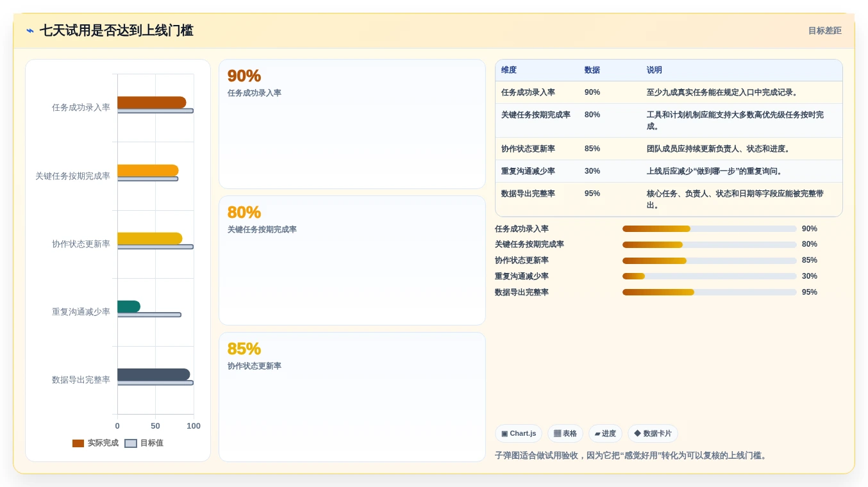Image resolution: width=868 pixels, height=487 pixels.
Task: Click the 30% value in the table
Action: 592,171
